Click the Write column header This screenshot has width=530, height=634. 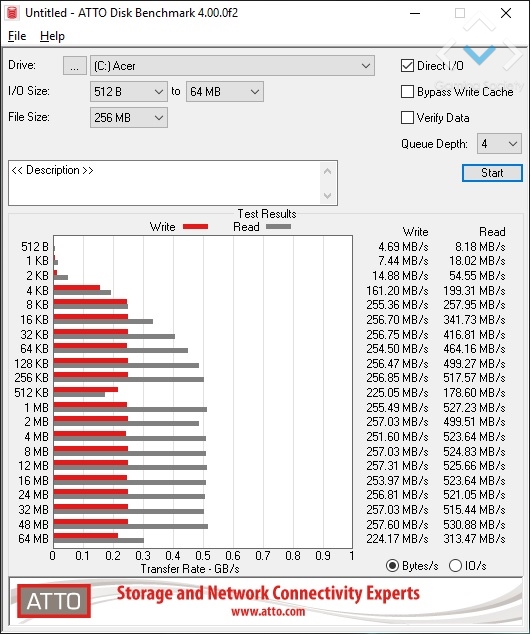click(x=416, y=232)
